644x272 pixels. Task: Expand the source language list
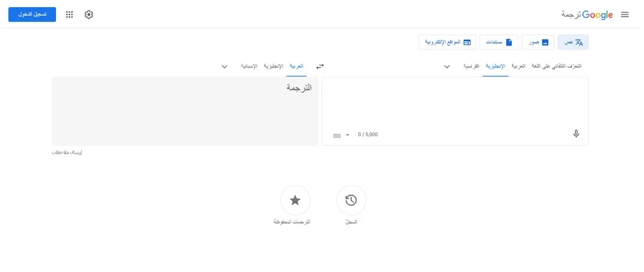pos(447,66)
